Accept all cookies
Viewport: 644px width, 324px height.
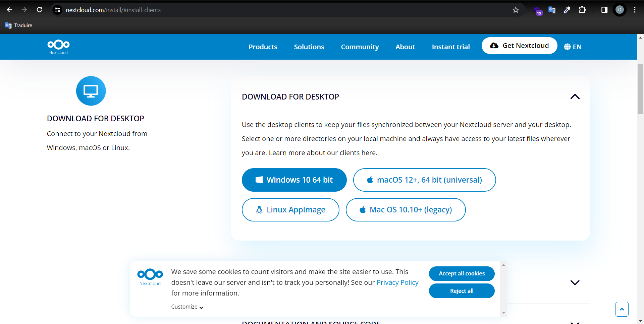462,274
